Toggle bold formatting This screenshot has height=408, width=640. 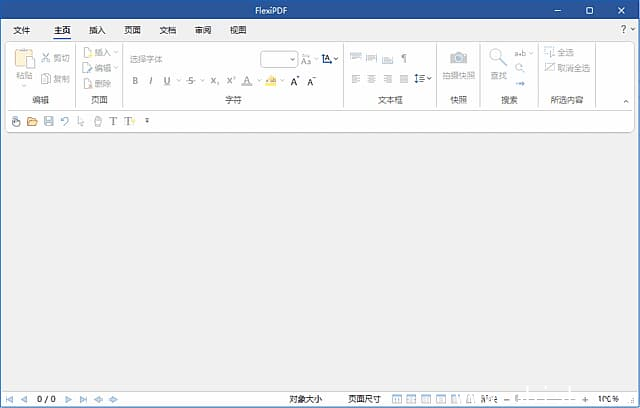click(x=135, y=81)
